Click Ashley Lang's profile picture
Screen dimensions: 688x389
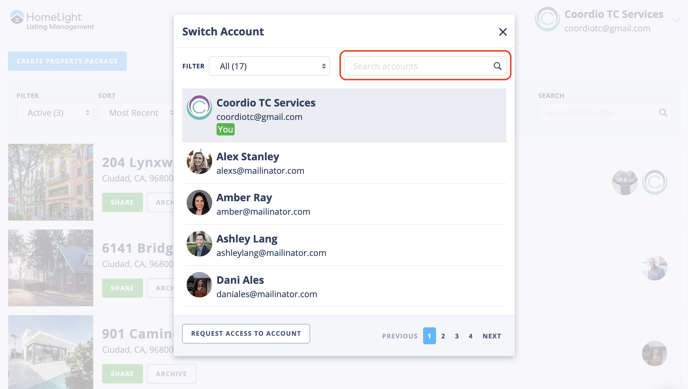[x=199, y=244]
